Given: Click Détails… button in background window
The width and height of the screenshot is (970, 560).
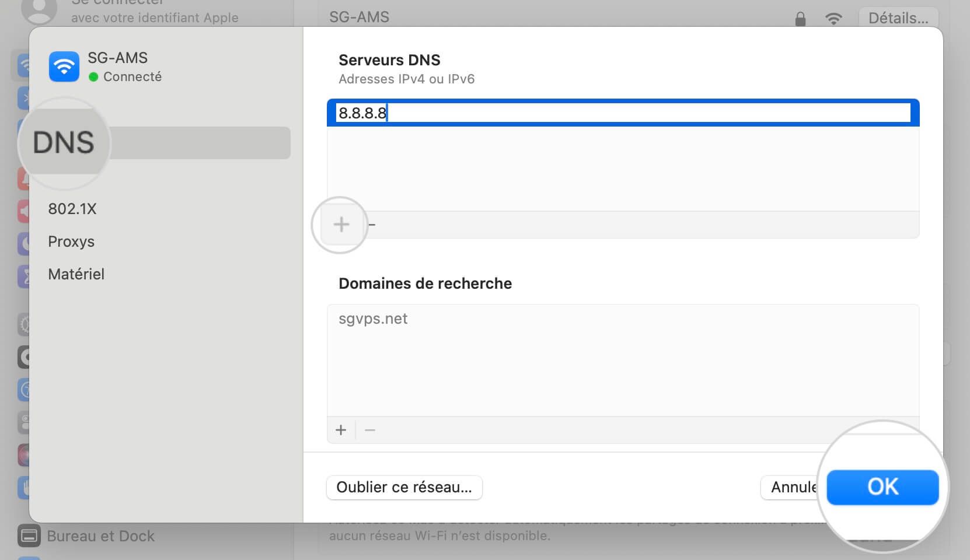Looking at the screenshot, I should (898, 18).
